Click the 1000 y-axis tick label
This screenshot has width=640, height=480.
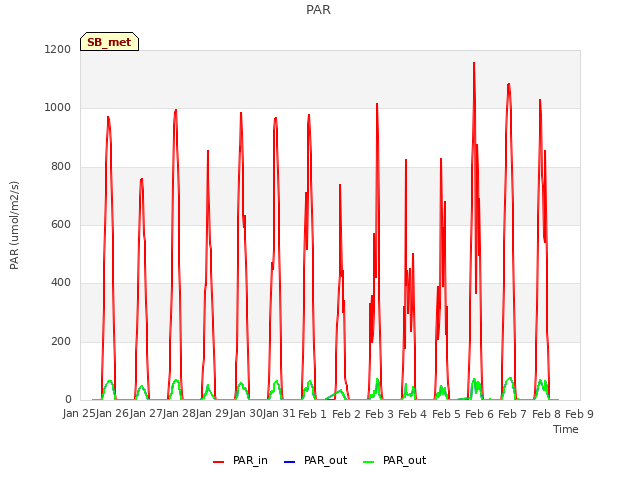(58, 108)
